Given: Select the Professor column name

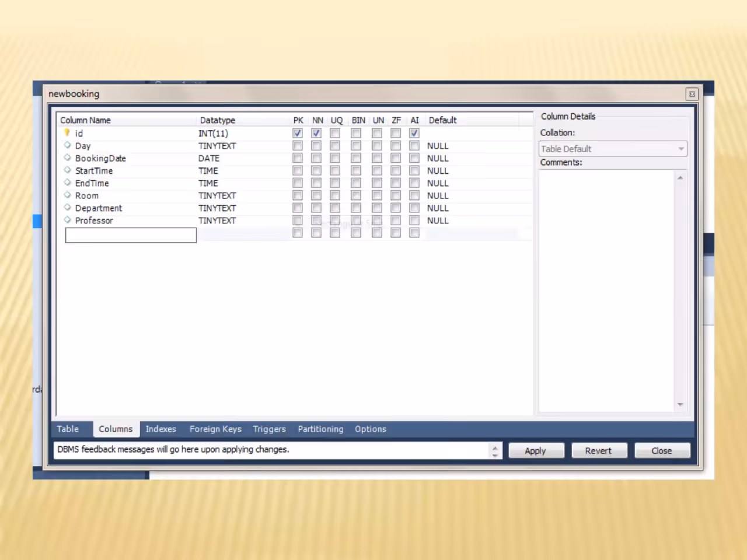Looking at the screenshot, I should (94, 220).
